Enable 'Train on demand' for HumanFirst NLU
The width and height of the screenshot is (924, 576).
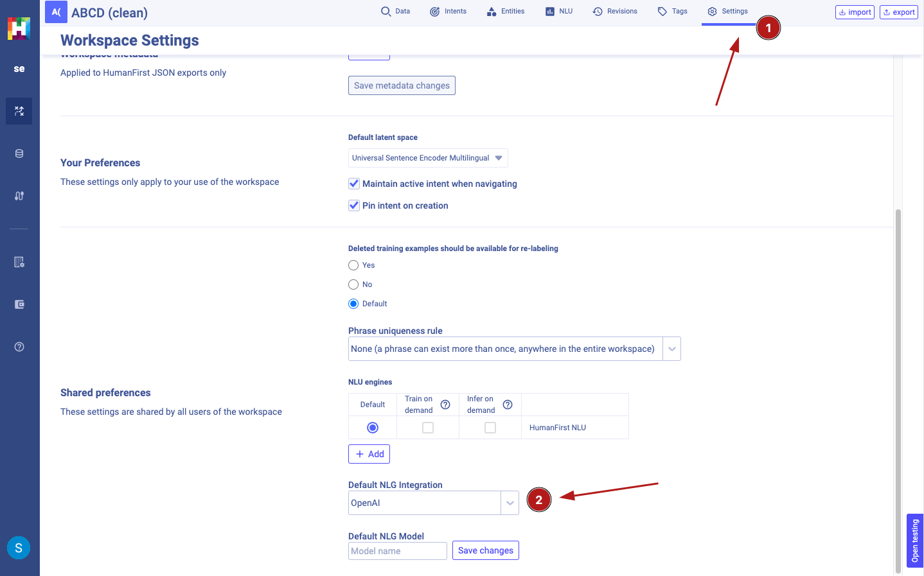pyautogui.click(x=428, y=428)
